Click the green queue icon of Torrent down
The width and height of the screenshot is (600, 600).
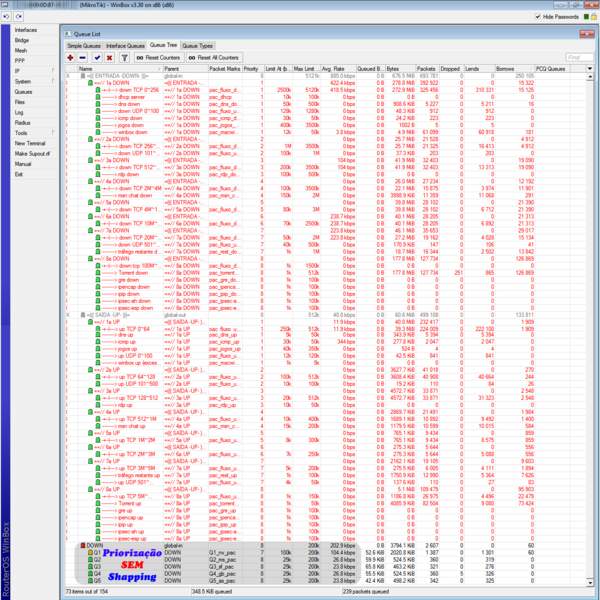[98, 273]
